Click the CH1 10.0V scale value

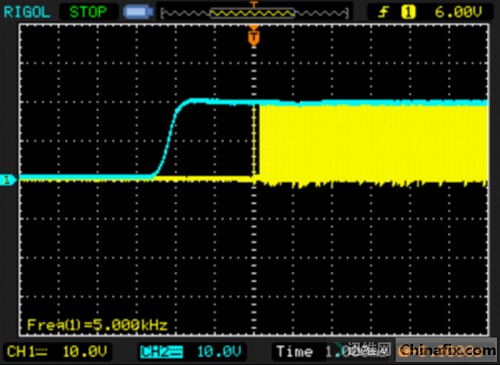click(85, 352)
